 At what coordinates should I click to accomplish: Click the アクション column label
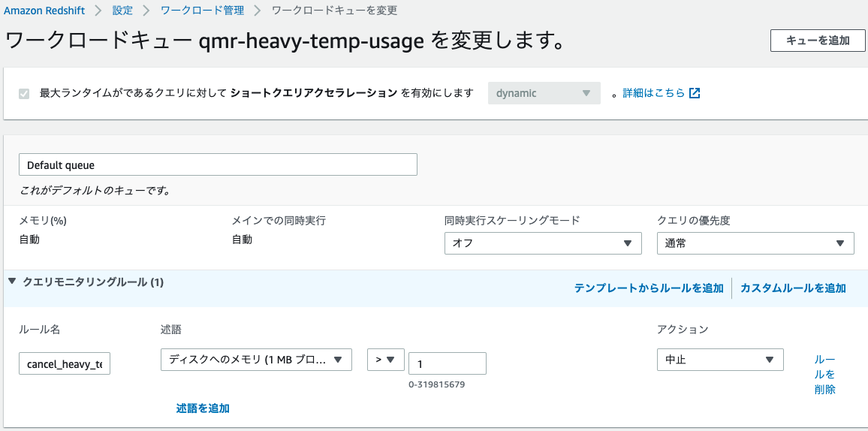click(683, 330)
